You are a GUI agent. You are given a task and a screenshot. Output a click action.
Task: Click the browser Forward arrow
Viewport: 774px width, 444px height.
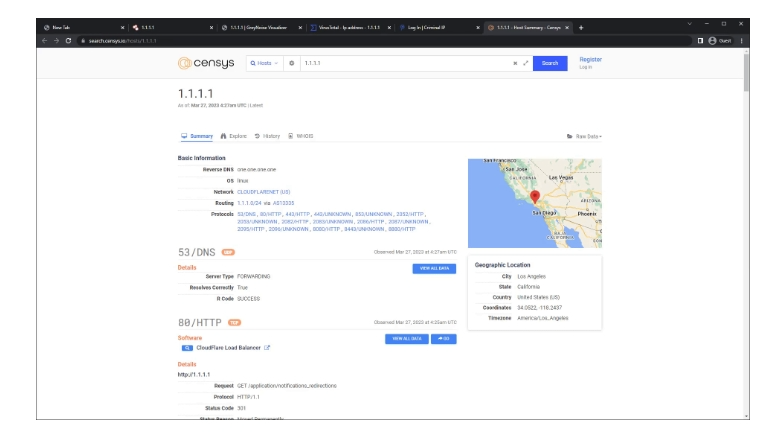[56, 40]
